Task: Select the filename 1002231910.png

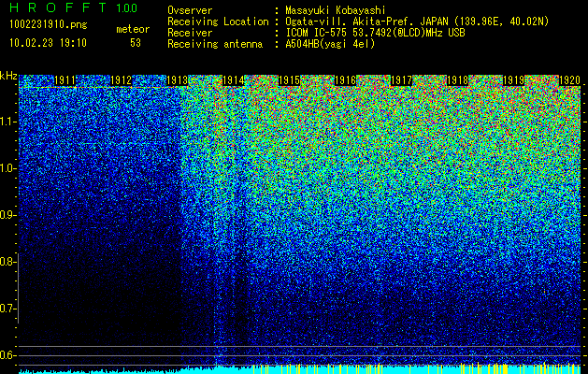Action: 49,25
